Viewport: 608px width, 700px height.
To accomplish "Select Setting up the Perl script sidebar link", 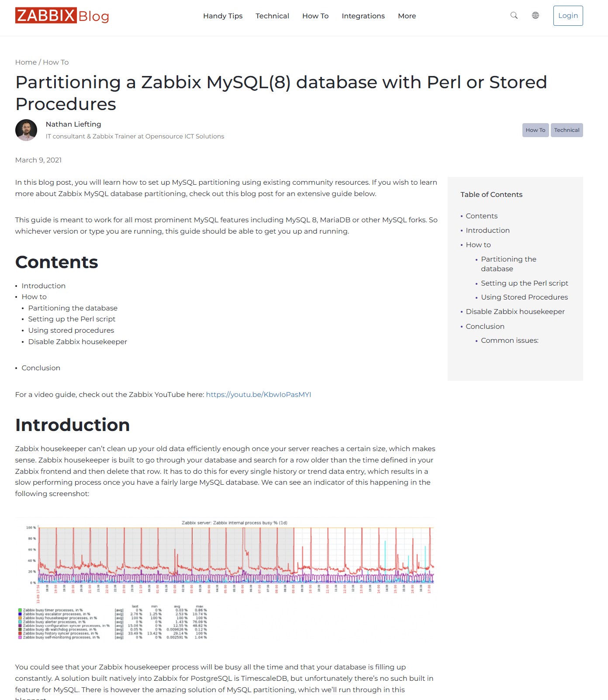I will [524, 283].
